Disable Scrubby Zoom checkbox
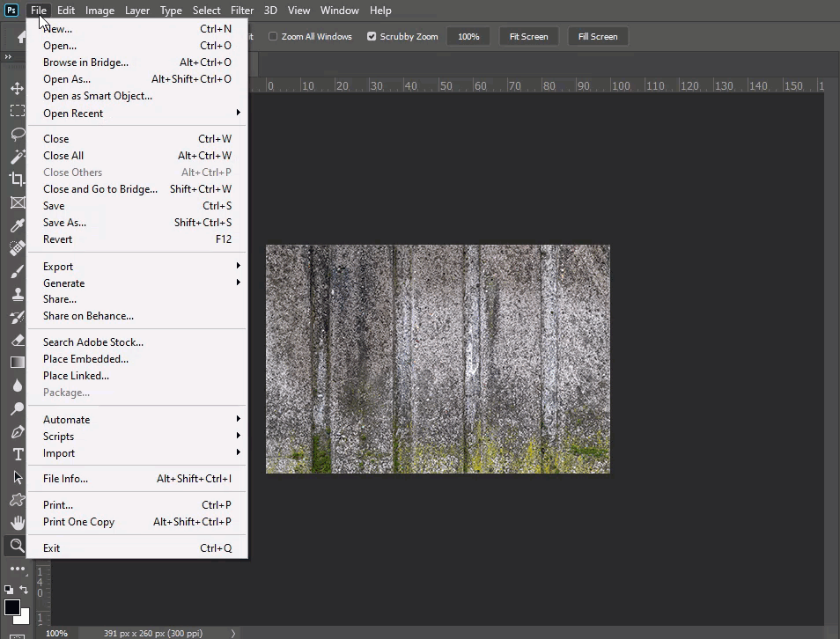 (372, 36)
